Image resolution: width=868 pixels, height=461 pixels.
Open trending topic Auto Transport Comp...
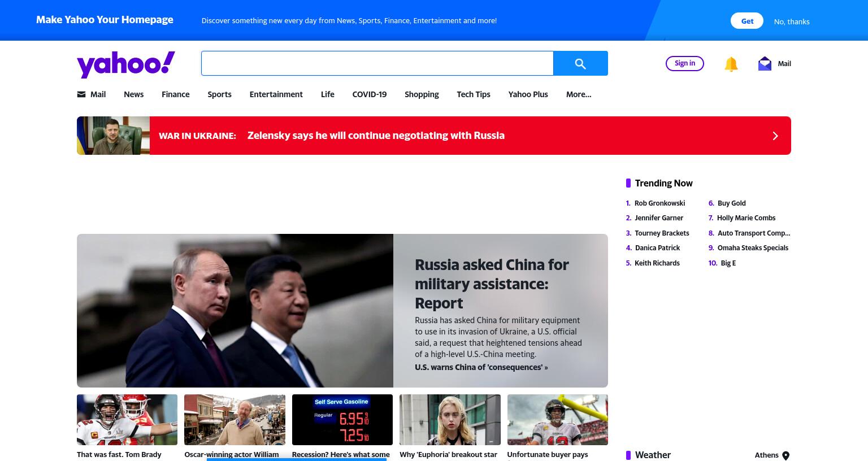click(x=754, y=233)
